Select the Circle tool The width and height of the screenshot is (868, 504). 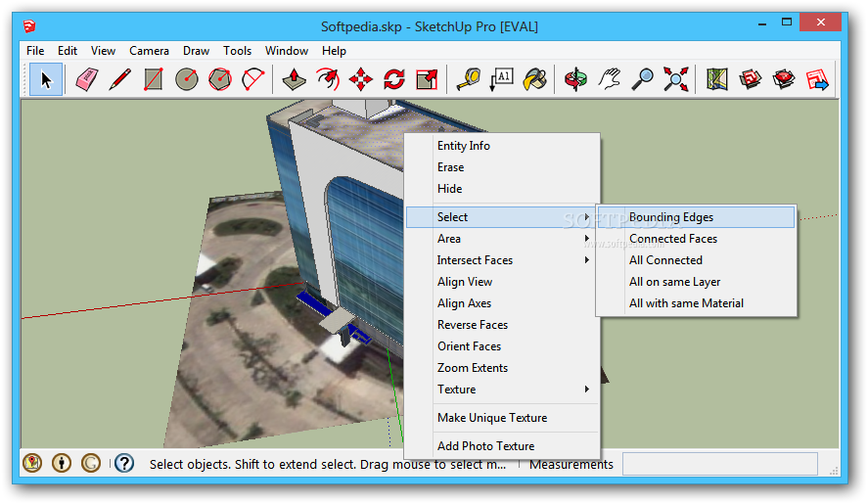coord(187,79)
